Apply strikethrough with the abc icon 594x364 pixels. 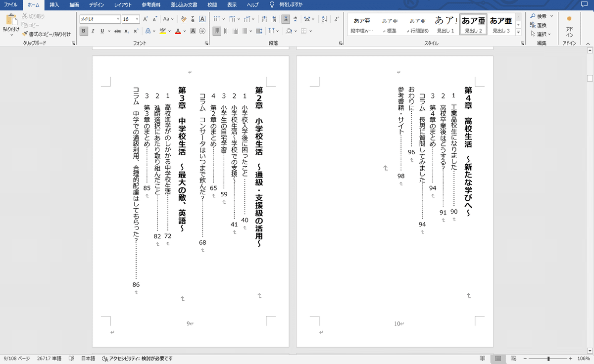[x=117, y=31]
